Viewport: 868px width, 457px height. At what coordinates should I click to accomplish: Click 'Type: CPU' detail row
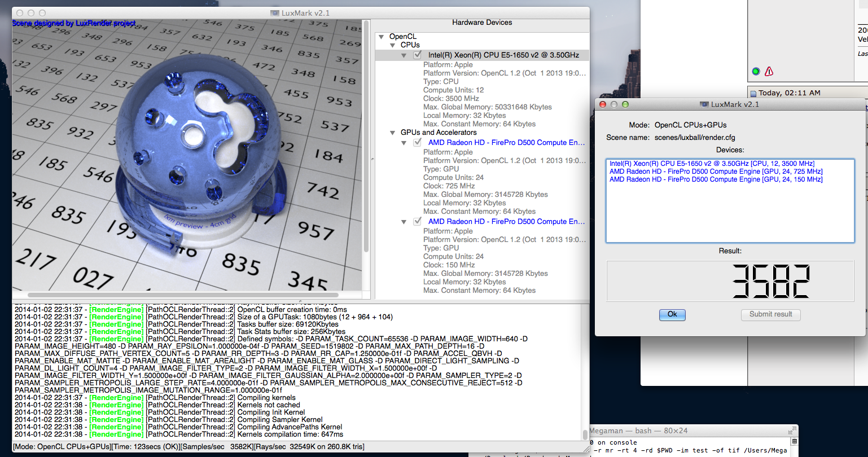441,81
